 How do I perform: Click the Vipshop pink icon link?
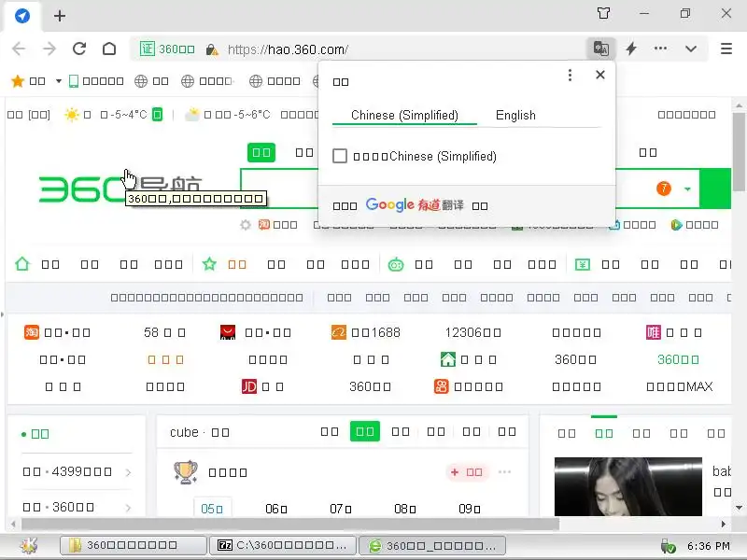[653, 332]
